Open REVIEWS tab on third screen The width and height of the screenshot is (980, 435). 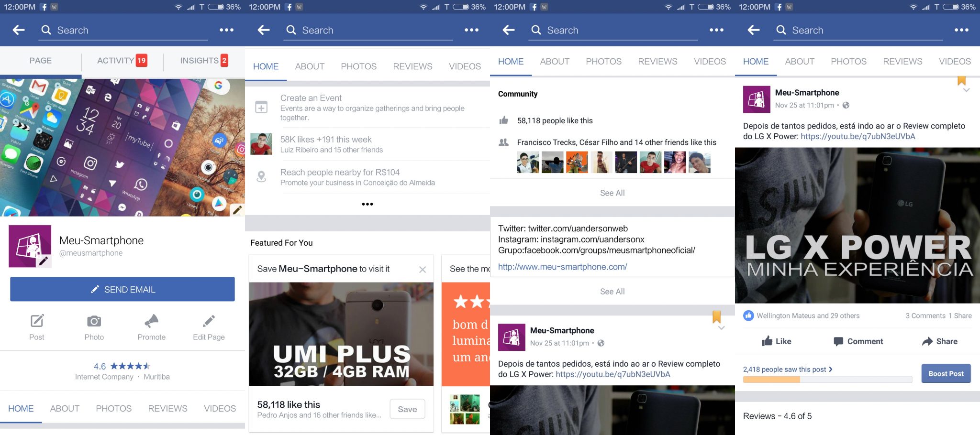(657, 62)
